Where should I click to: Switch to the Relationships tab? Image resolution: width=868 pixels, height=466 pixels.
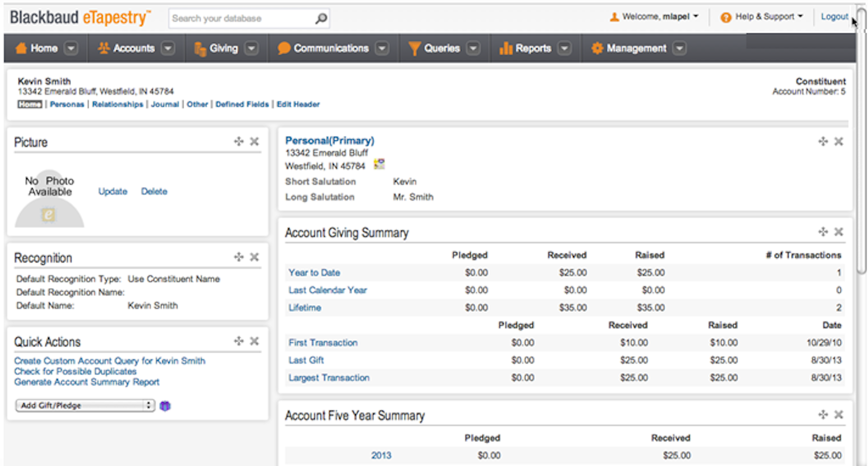117,104
